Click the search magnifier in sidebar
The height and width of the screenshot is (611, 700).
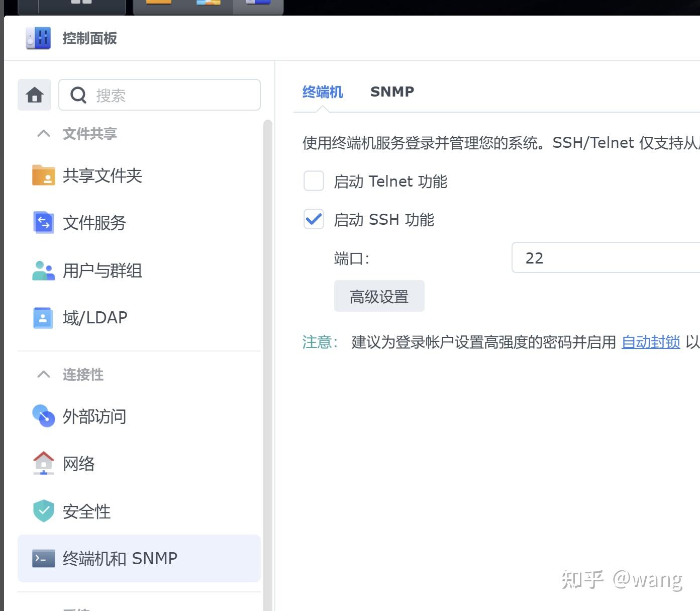point(78,95)
